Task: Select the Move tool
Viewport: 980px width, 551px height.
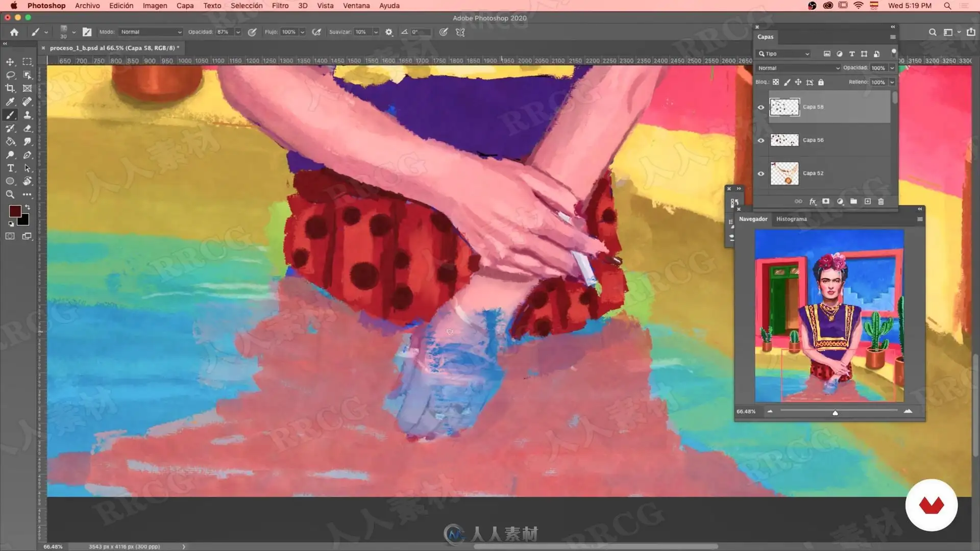Action: [x=10, y=62]
